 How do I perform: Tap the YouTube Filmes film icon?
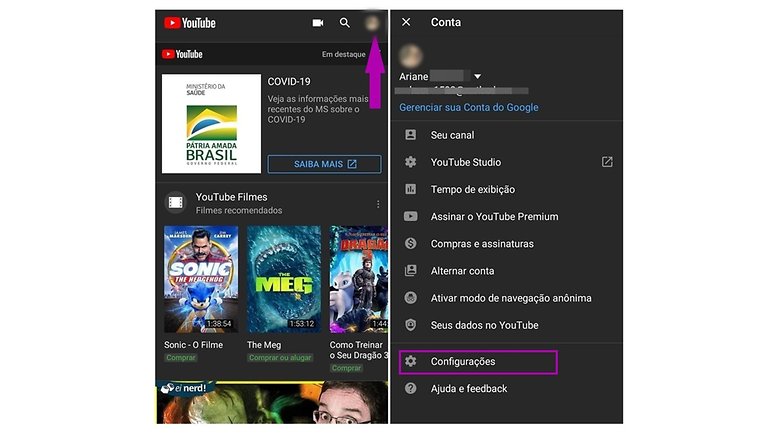pyautogui.click(x=176, y=203)
